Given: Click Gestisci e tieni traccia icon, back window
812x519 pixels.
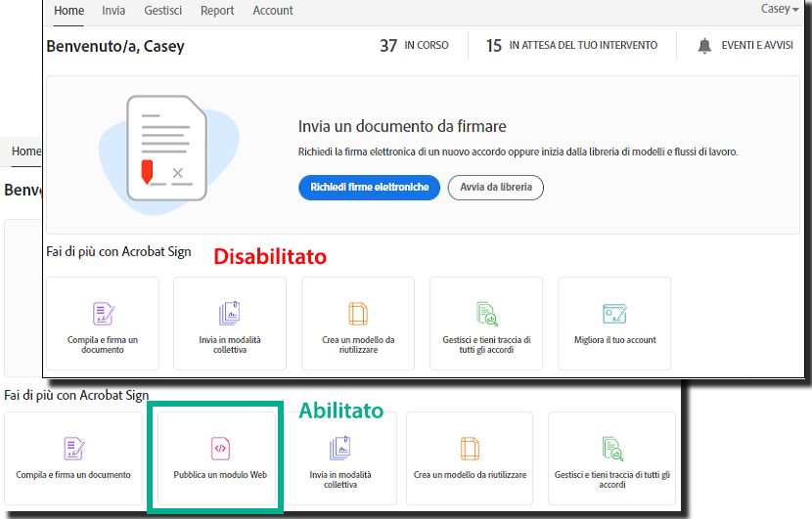Looking at the screenshot, I should pos(612,448).
